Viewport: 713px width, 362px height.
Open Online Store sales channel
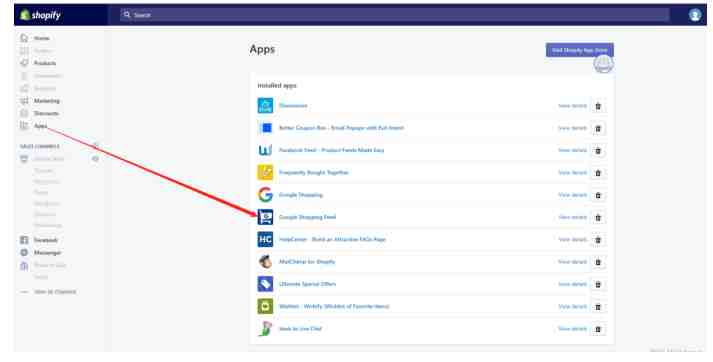coord(49,159)
